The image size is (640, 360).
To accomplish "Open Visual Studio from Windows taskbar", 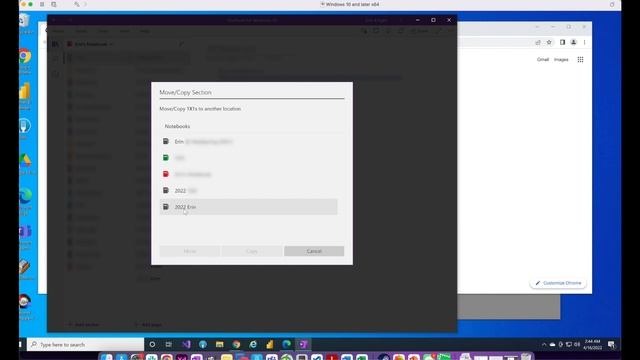I will (186, 344).
